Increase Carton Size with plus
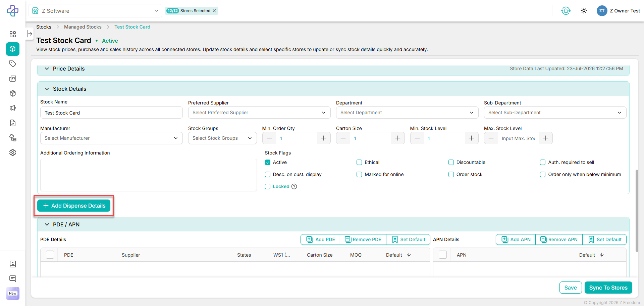Image resolution: width=644 pixels, height=306 pixels. coord(398,138)
